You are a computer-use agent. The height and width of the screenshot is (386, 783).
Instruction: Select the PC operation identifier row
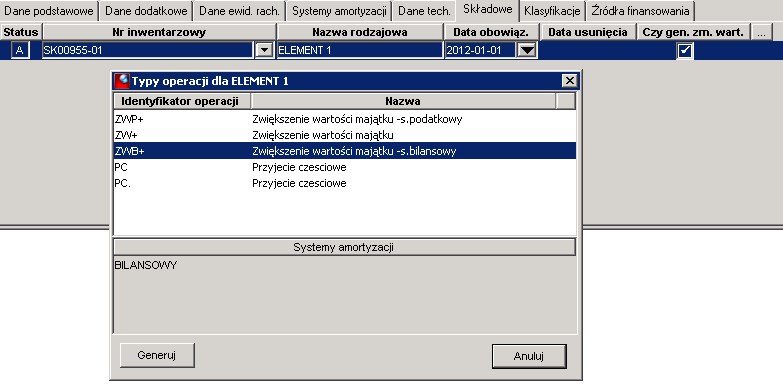[345, 167]
